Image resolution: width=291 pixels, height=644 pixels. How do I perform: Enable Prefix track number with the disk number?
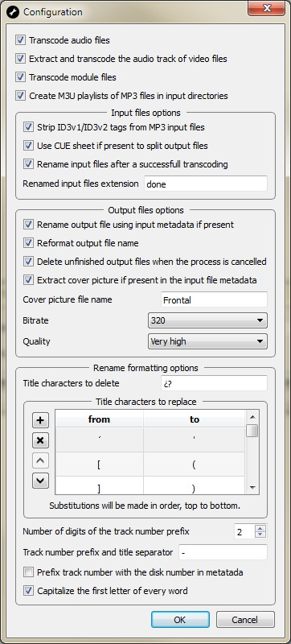pos(28,572)
